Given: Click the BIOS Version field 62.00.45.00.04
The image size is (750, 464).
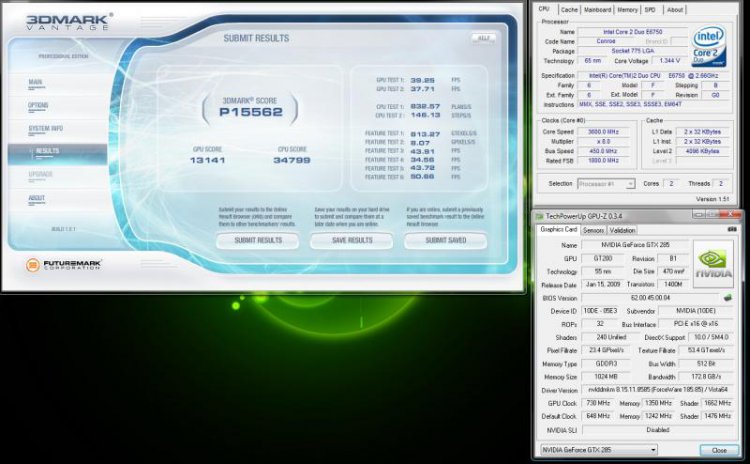Looking at the screenshot, I should pos(650,298).
